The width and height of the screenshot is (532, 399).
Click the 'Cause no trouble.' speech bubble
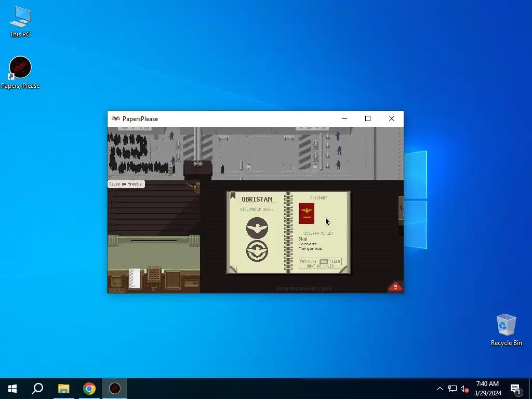126,184
